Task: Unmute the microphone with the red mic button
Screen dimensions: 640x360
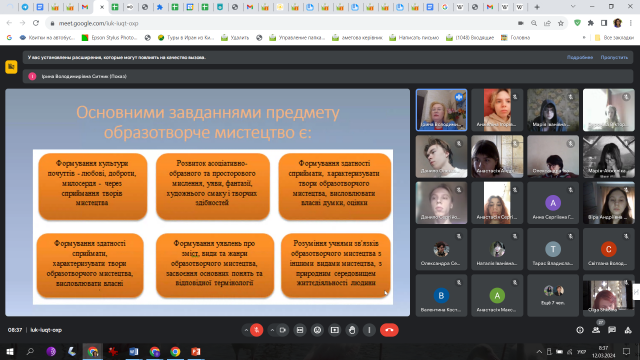Action: click(x=257, y=330)
